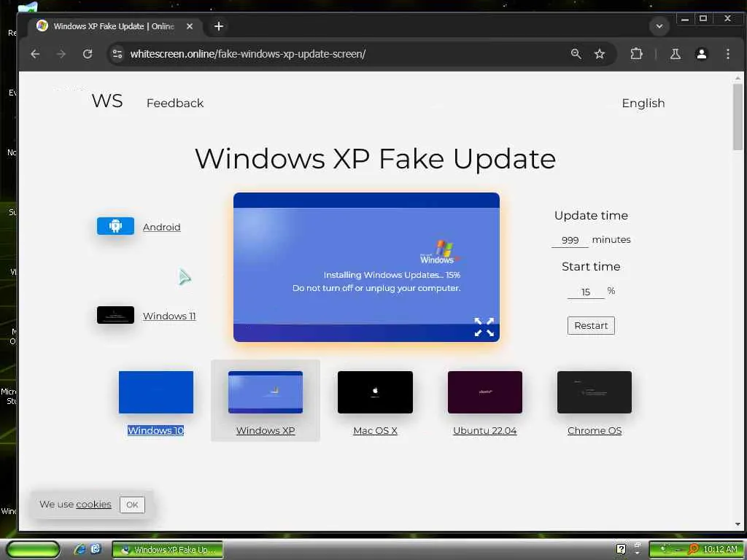Open the Windows XP text link
Screen dimensions: 747x560
coord(266,430)
